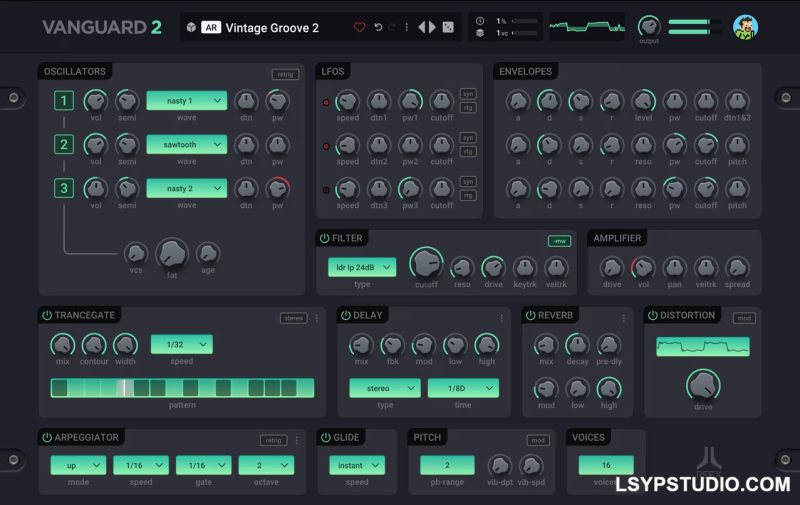Screen dimensions: 800x505
Task: Open the Arpeggiator gate dropdown 1/16
Action: (204, 465)
